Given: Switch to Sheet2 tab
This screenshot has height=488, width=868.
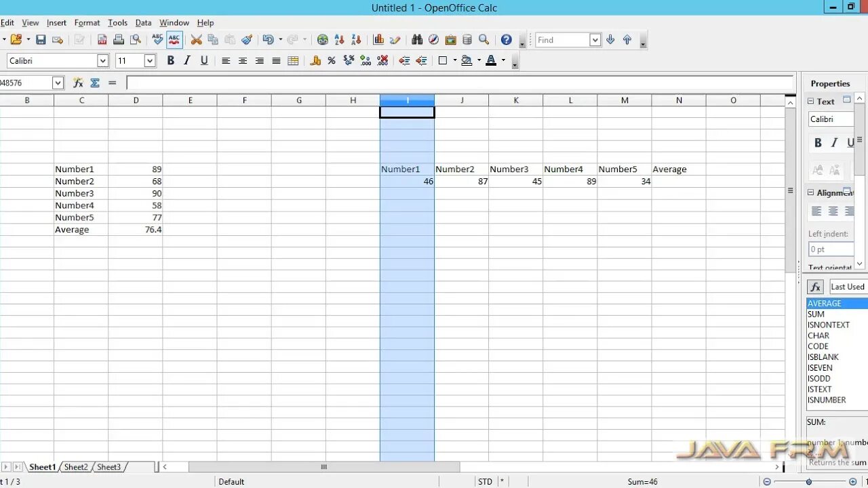Looking at the screenshot, I should pyautogui.click(x=76, y=467).
